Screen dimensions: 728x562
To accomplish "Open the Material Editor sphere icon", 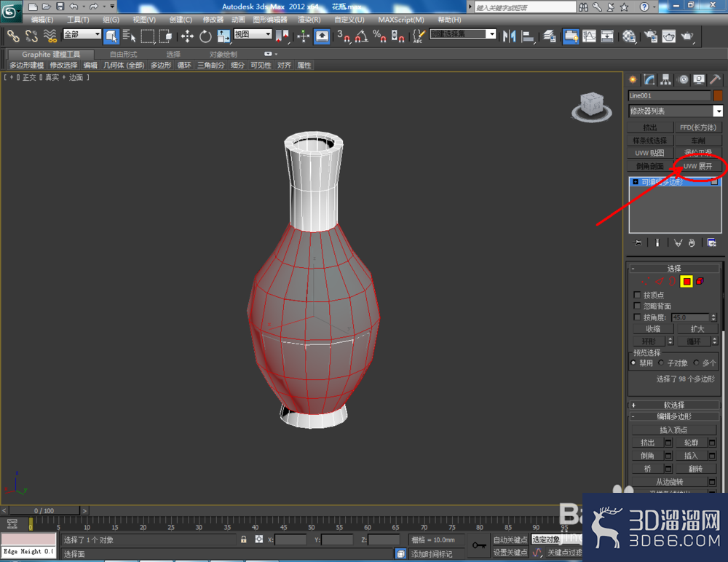I will (629, 36).
